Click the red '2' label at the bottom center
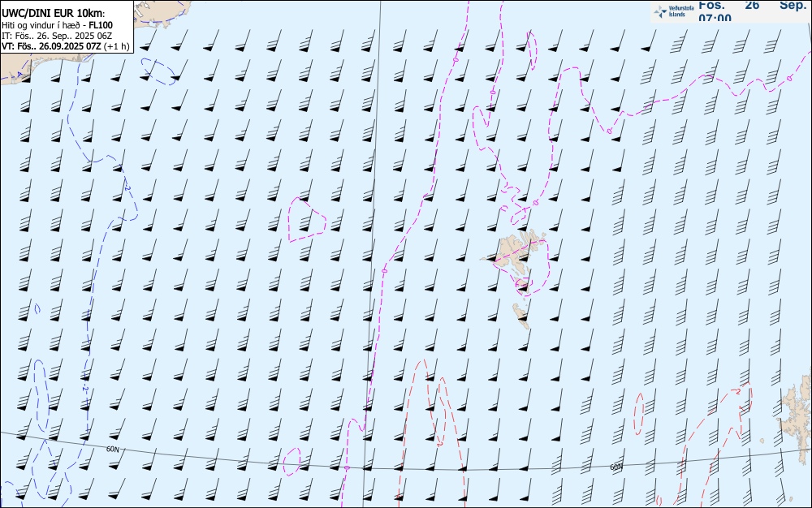This screenshot has width=812, height=508. click(439, 443)
